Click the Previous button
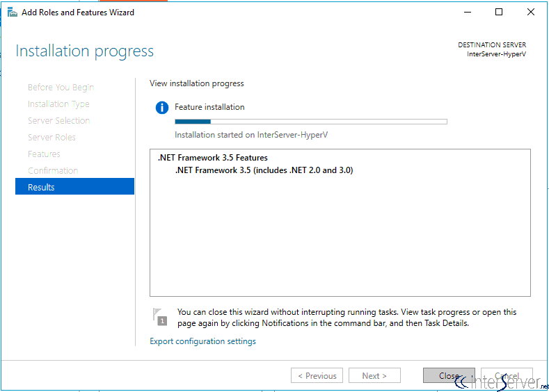 pyautogui.click(x=317, y=375)
